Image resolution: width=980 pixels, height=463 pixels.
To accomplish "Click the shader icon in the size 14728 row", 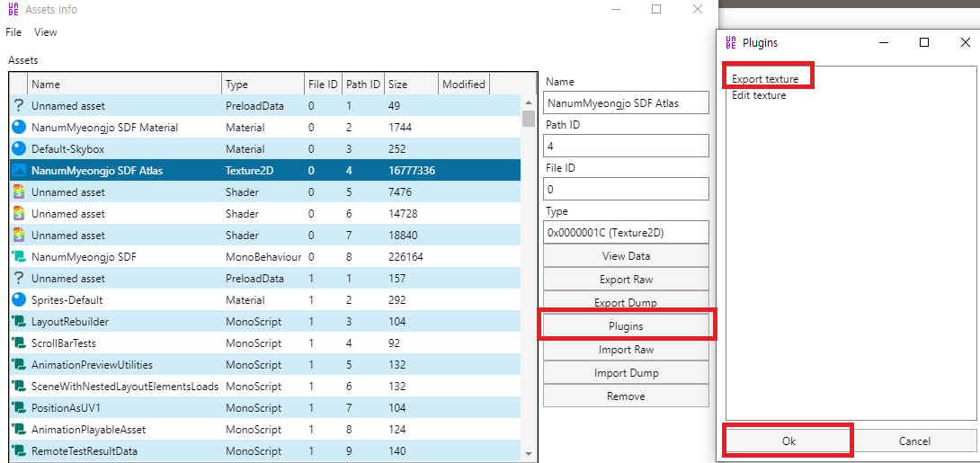I will click(x=20, y=214).
